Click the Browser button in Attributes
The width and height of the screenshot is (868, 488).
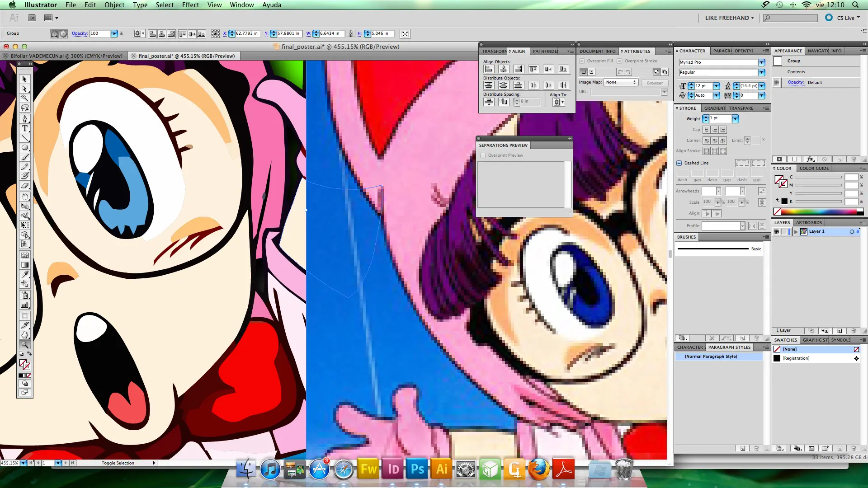(x=655, y=83)
